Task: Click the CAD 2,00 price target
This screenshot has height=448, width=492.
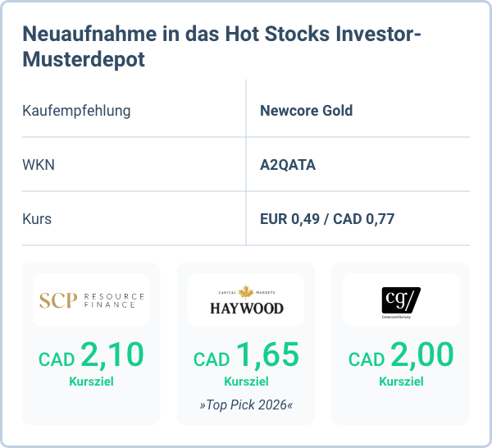Action: [x=401, y=356]
